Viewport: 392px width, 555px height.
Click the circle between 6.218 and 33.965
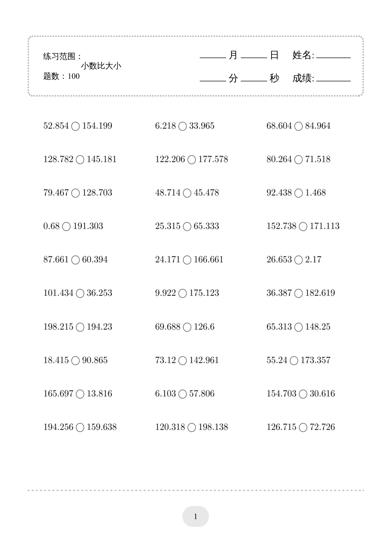click(182, 126)
